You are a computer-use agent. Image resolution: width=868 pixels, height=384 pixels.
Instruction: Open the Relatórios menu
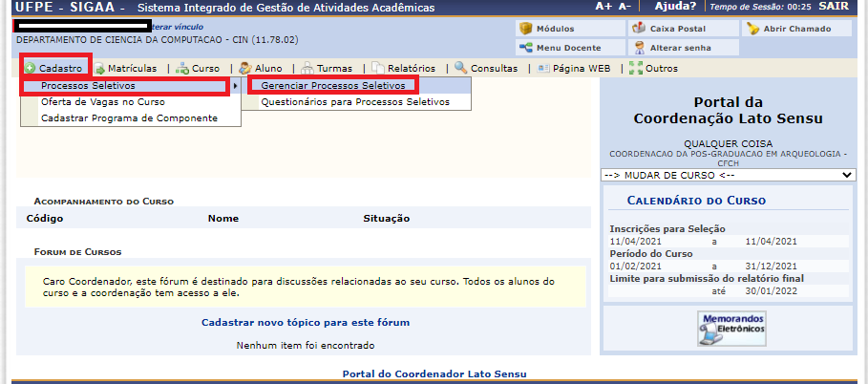pos(404,69)
